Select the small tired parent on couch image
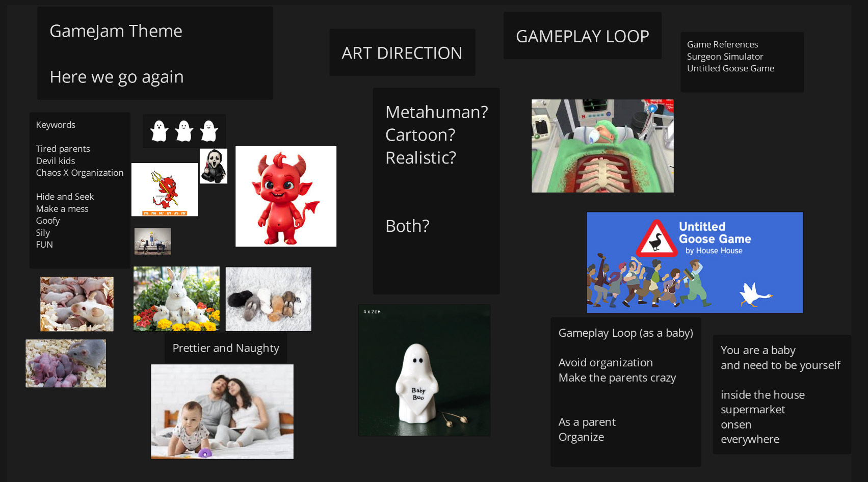Image resolution: width=868 pixels, height=482 pixels. point(152,241)
